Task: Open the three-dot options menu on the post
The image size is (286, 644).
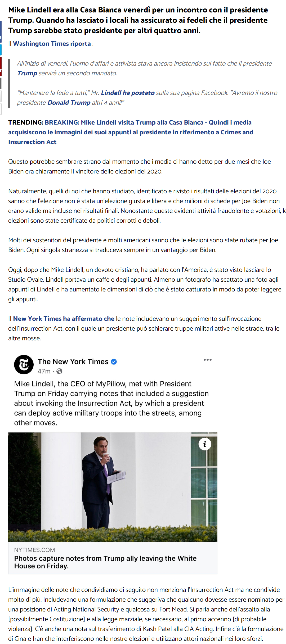Action: coord(208,360)
